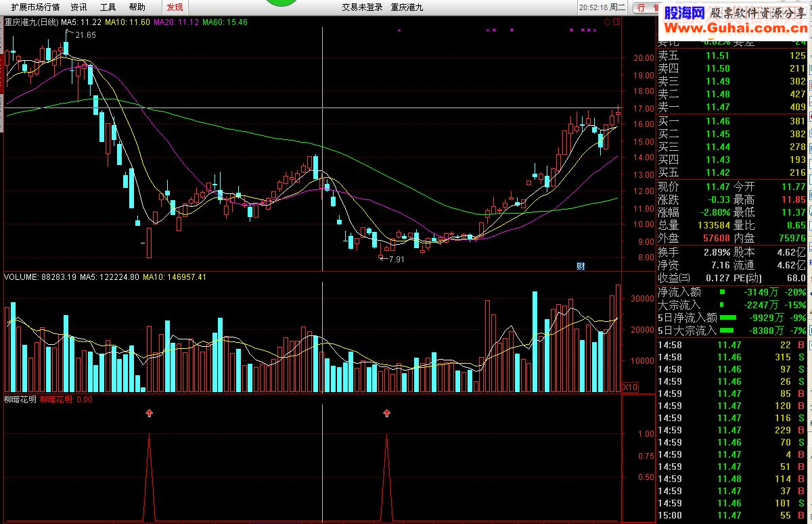Select the 买一 11.46 order row
The image size is (812, 524).
732,122
